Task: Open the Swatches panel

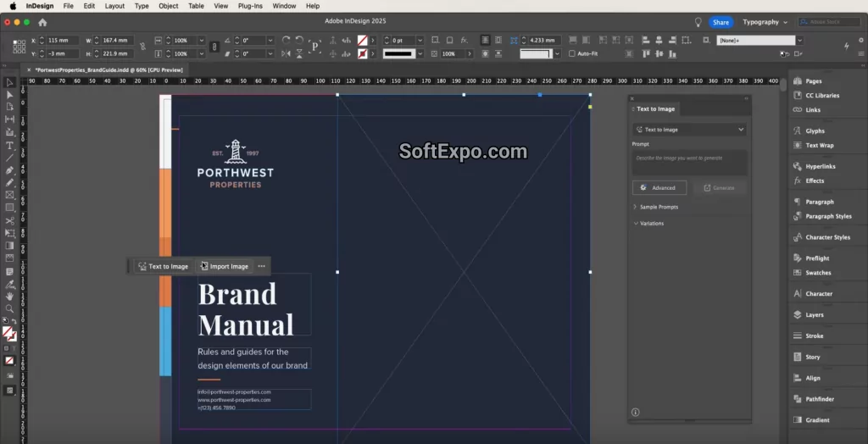Action: coord(818,273)
